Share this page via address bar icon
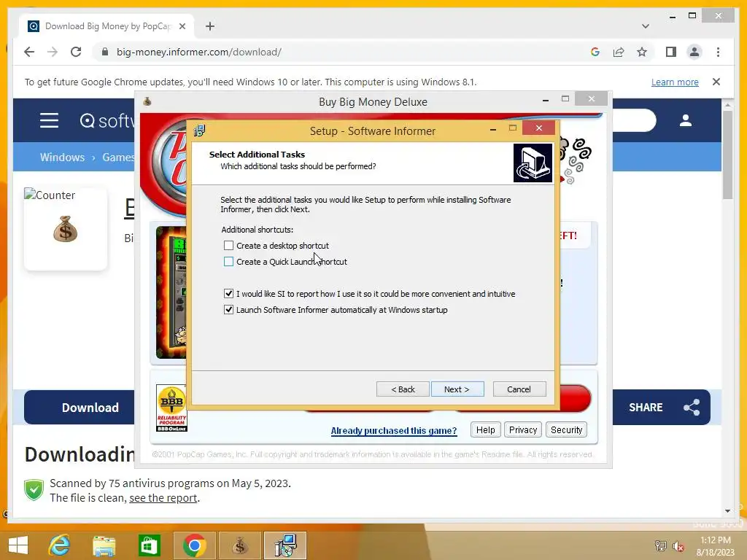Image resolution: width=747 pixels, height=560 pixels. point(619,52)
